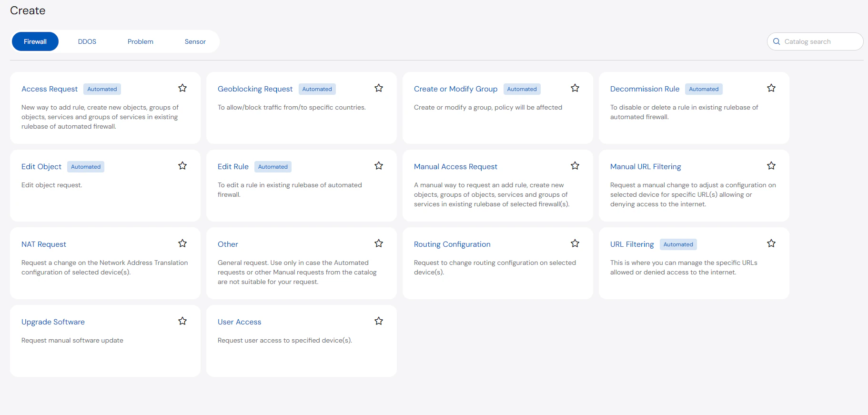This screenshot has height=415, width=868.
Task: Favorite the Access Request card star
Action: [x=182, y=88]
